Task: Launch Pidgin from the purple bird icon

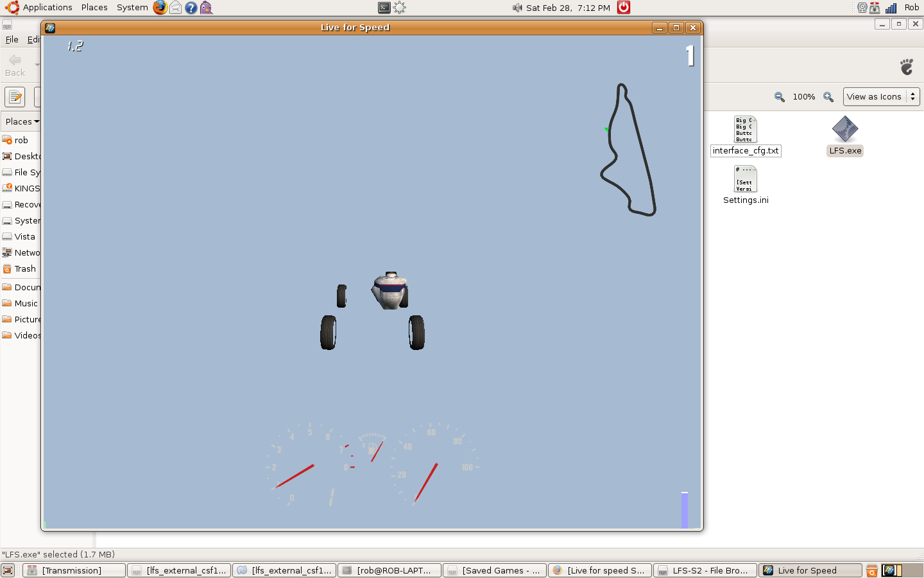Action: pos(206,8)
